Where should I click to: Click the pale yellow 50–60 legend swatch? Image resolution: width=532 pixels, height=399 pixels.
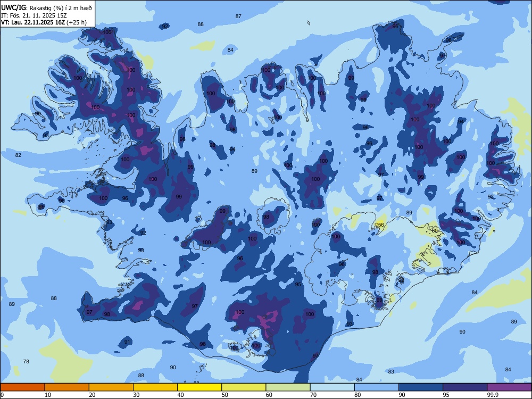tap(244, 387)
